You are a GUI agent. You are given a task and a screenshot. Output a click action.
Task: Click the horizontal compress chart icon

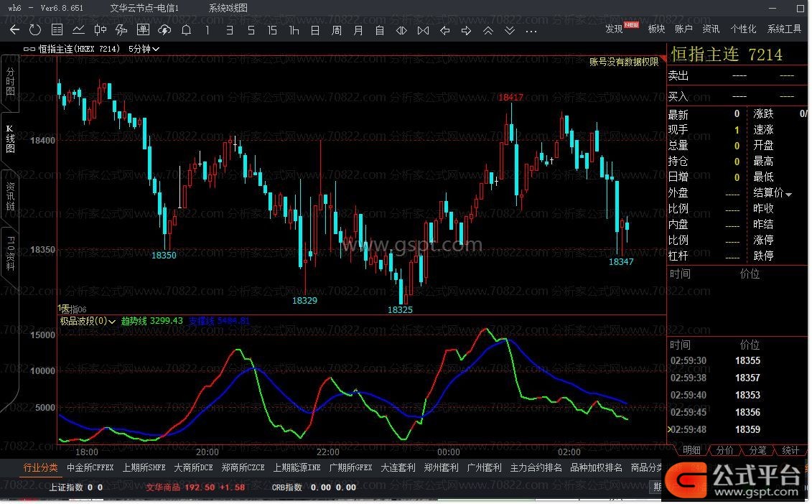(x=423, y=31)
